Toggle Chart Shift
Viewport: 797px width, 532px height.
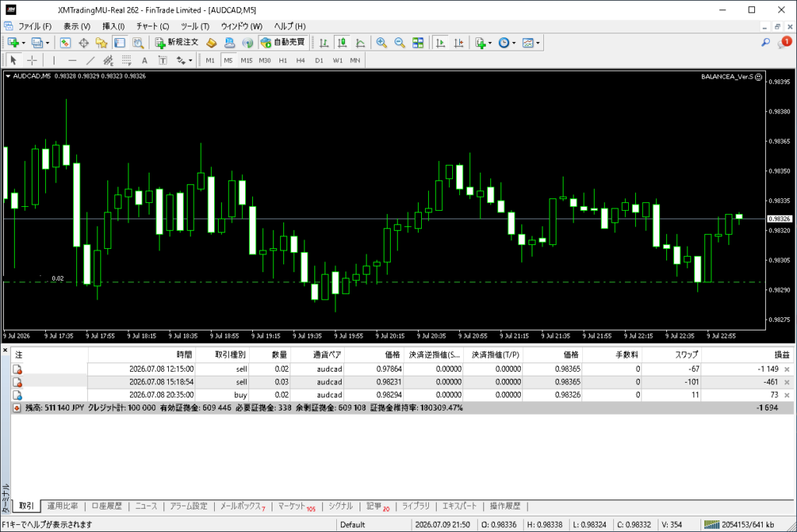458,43
